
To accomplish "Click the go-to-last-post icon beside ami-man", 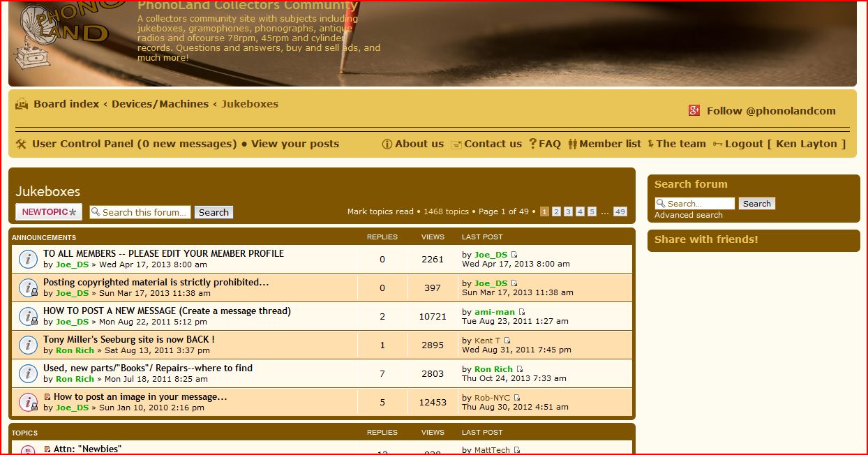I will coord(521,311).
